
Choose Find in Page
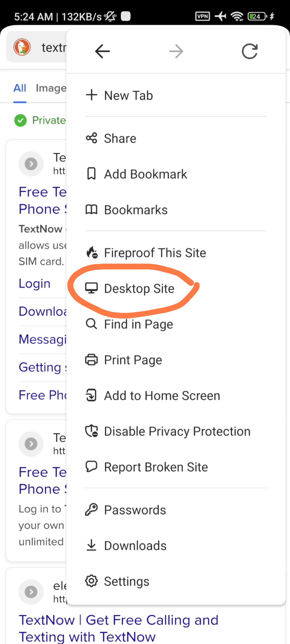(138, 324)
